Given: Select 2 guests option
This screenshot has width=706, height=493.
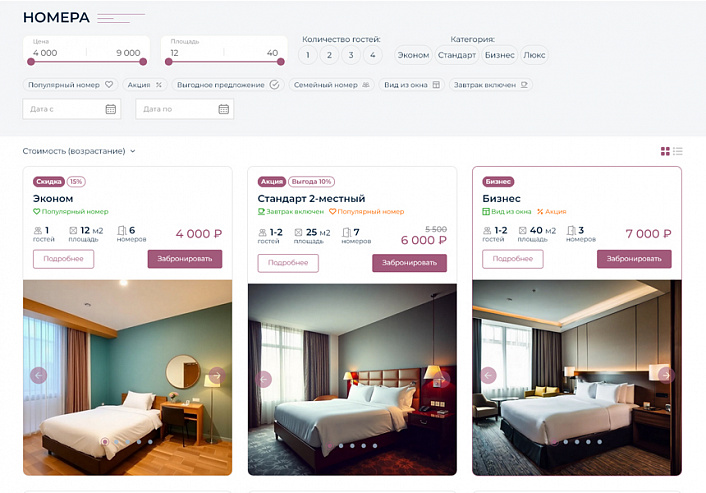Looking at the screenshot, I should pos(329,55).
